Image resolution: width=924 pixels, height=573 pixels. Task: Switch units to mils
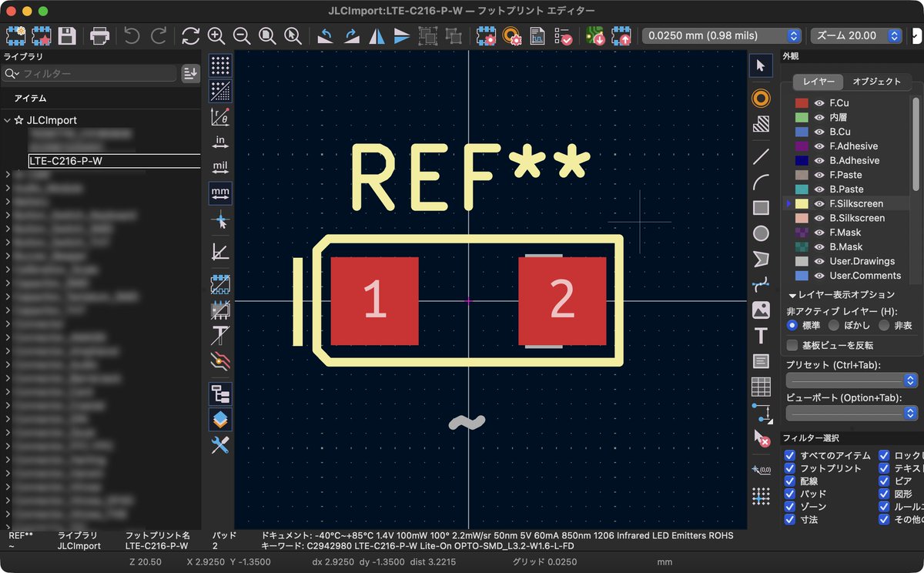click(x=220, y=166)
